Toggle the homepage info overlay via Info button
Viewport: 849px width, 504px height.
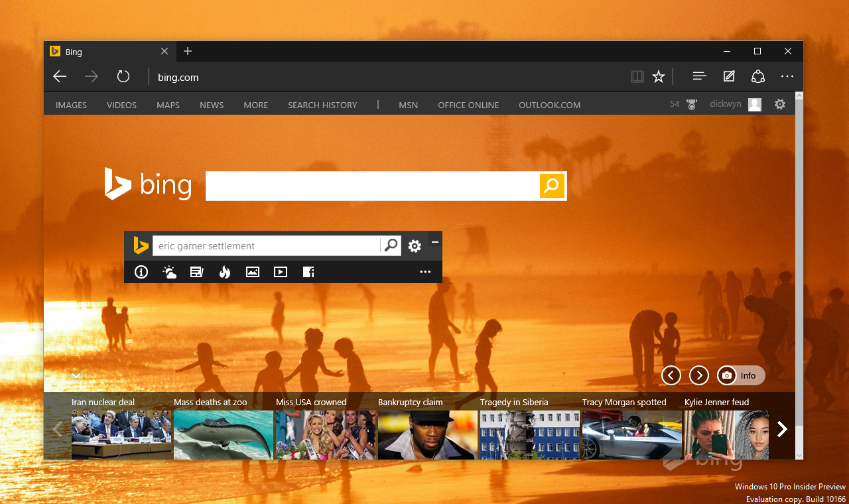click(741, 375)
